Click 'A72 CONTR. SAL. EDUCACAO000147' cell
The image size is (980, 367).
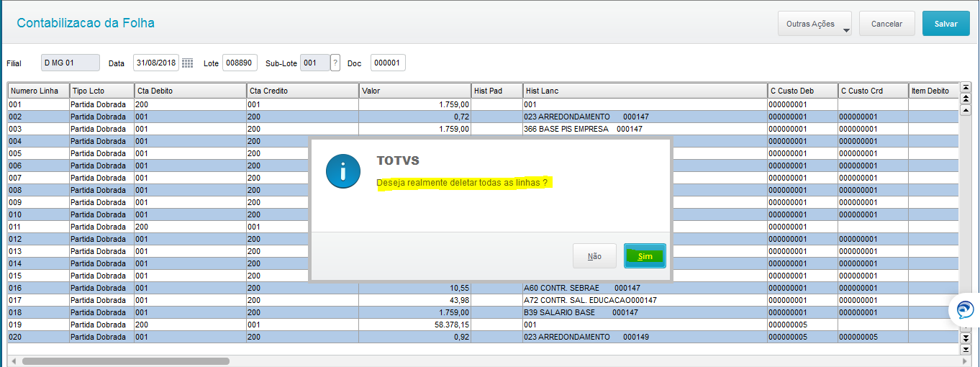click(x=645, y=300)
